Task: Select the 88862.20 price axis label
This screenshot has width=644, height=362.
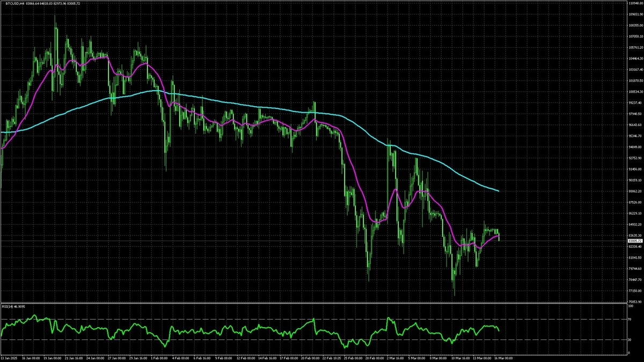Action: (635, 191)
